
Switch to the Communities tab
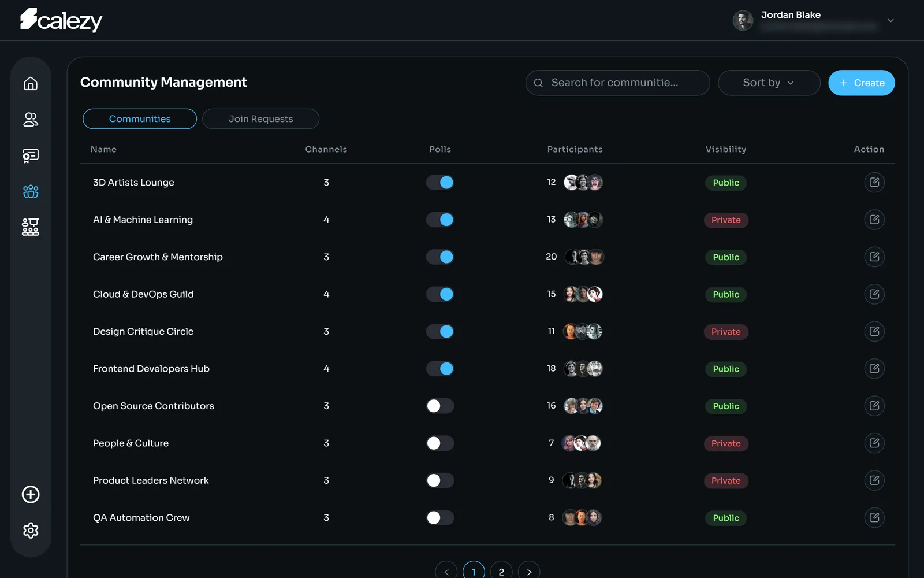(140, 118)
